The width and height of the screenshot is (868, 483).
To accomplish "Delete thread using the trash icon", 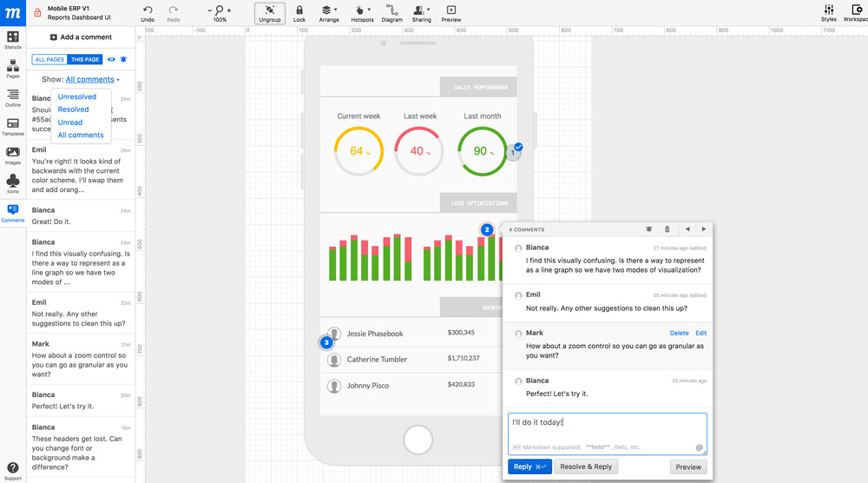I will pyautogui.click(x=667, y=228).
